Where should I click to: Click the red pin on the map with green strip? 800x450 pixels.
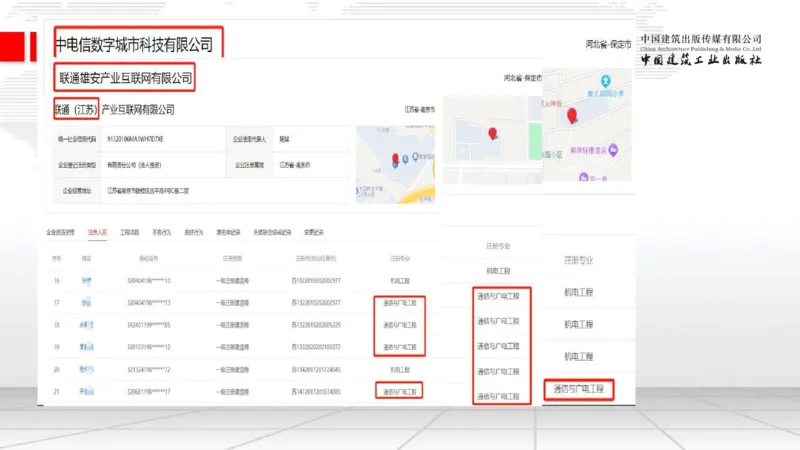coord(492,134)
